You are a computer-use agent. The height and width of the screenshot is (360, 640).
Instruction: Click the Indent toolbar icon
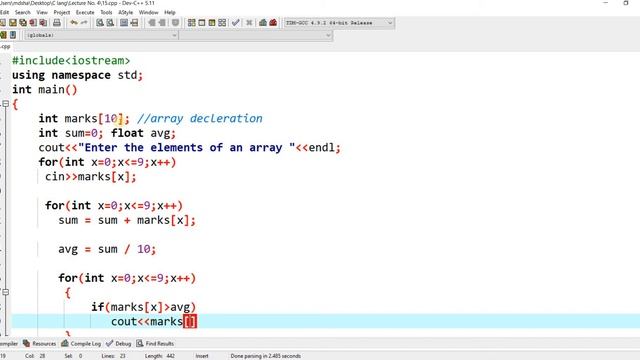tap(152, 23)
